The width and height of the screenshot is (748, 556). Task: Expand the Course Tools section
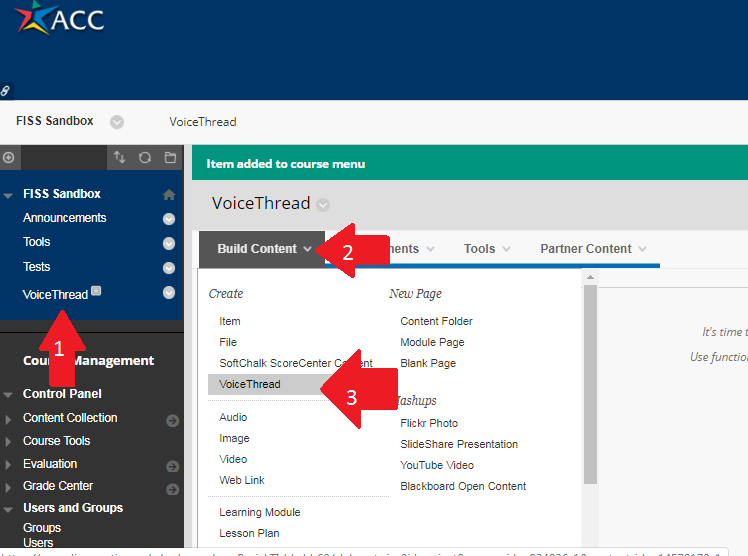click(8, 442)
